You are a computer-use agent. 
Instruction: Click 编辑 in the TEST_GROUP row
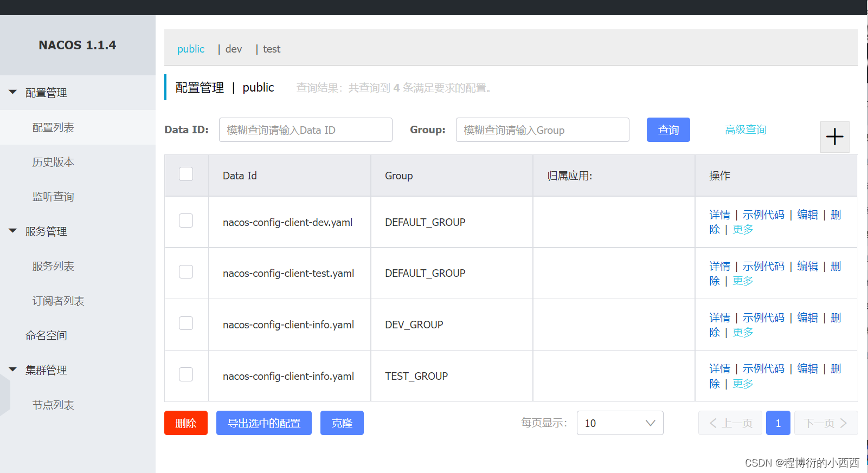coord(807,368)
